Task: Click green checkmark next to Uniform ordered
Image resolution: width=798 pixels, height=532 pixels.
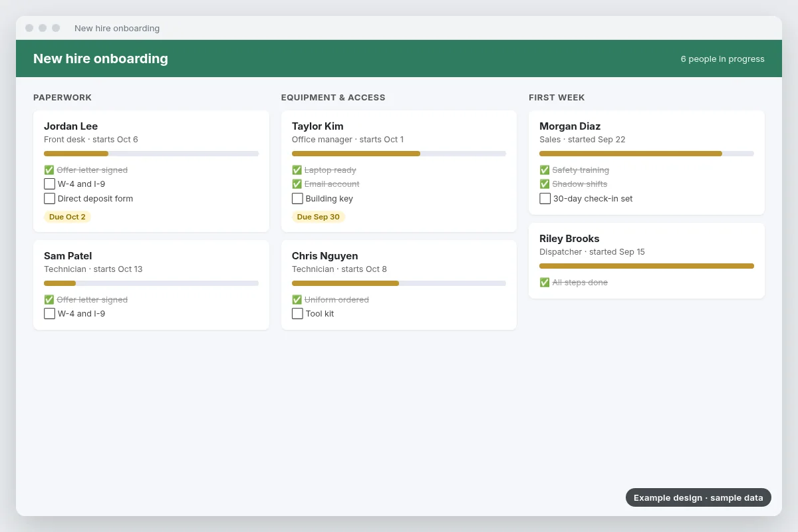Action: (x=297, y=300)
